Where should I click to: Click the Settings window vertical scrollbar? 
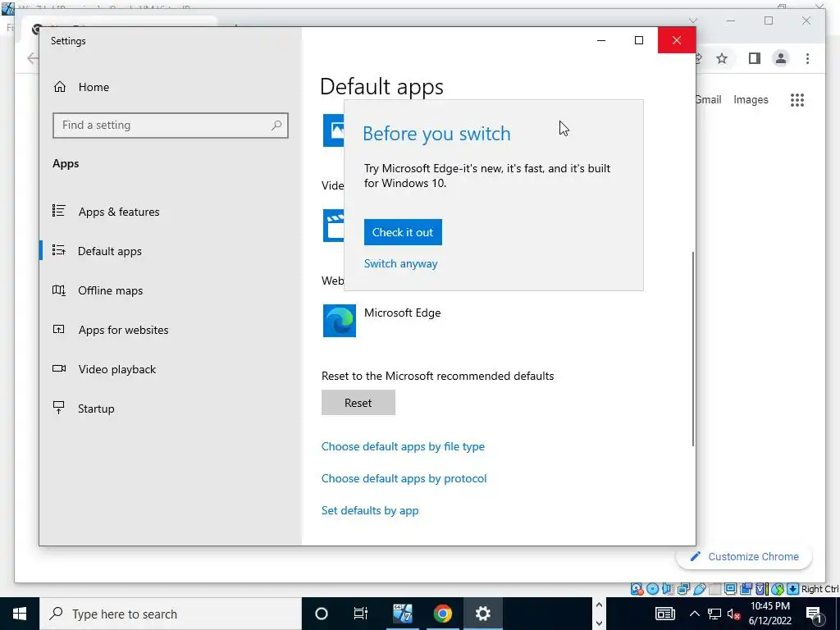pos(692,348)
